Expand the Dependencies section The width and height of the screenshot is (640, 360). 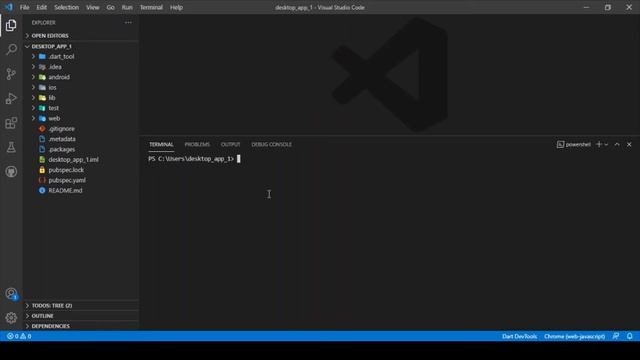tap(81, 326)
